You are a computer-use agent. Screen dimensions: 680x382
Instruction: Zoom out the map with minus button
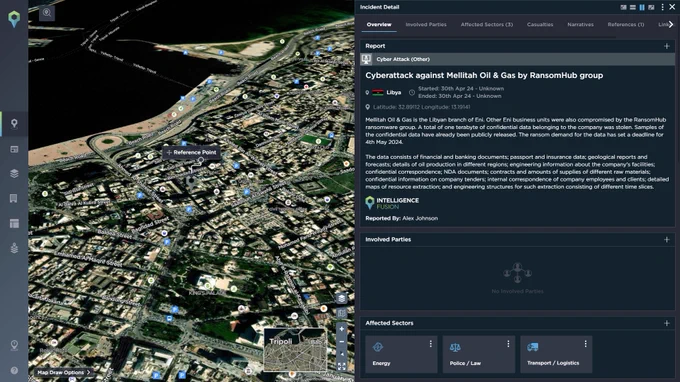(342, 342)
